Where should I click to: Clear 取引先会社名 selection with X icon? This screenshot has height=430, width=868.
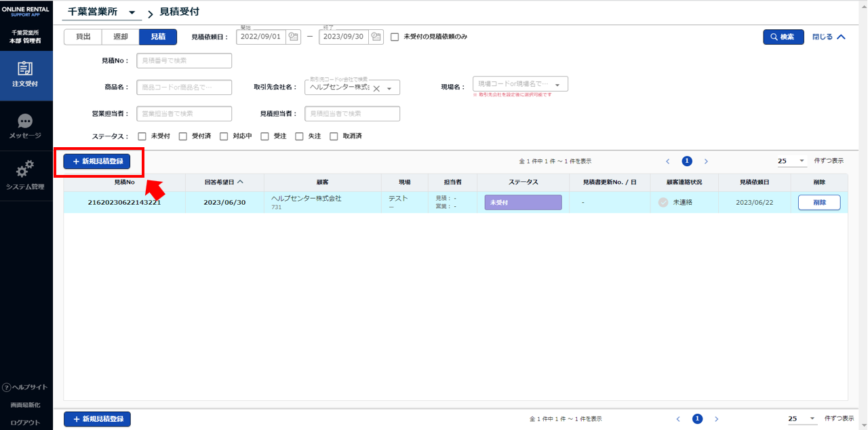376,87
